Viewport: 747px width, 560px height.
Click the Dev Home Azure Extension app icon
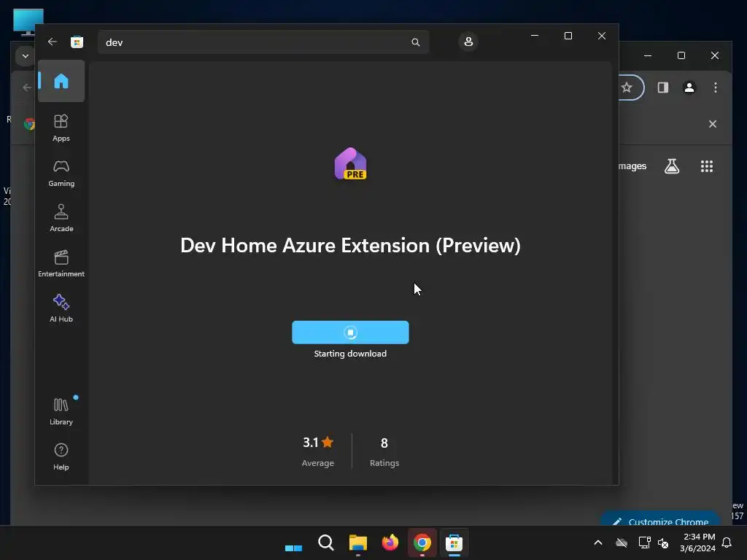(x=351, y=164)
